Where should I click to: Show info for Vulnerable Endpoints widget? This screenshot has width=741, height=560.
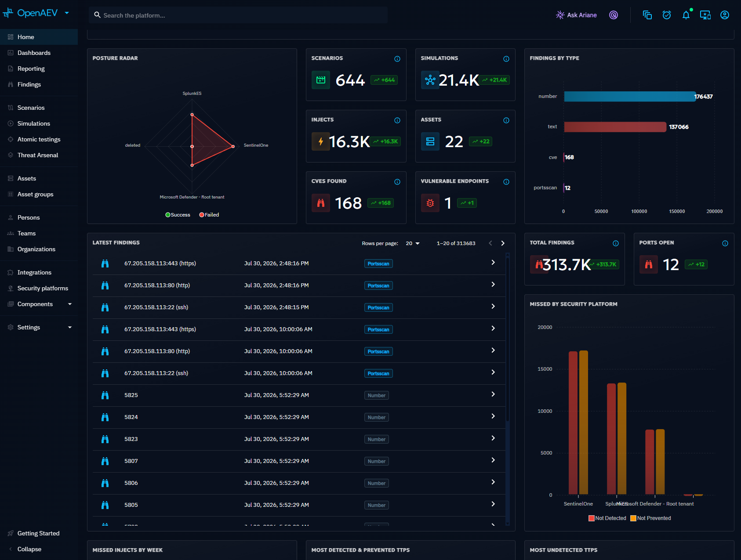pyautogui.click(x=506, y=182)
